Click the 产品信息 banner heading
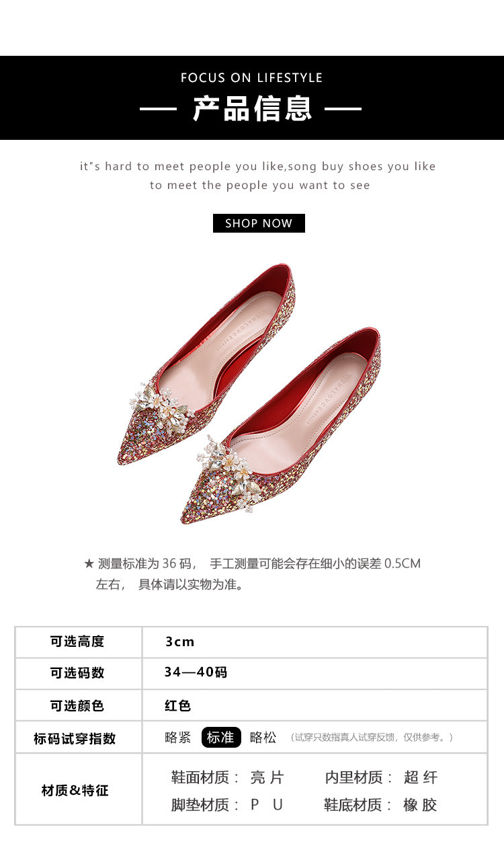Viewport: 504px width, 860px height. (253, 108)
